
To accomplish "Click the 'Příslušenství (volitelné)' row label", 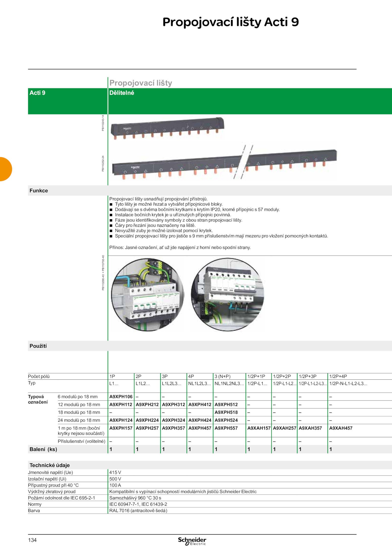I will [x=82, y=441].
